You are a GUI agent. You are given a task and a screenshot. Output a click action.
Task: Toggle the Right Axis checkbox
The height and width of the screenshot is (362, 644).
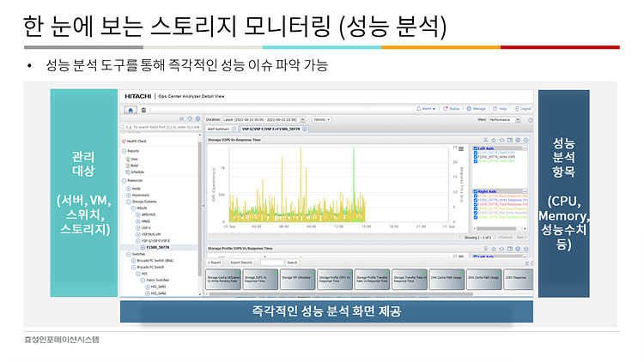476,191
